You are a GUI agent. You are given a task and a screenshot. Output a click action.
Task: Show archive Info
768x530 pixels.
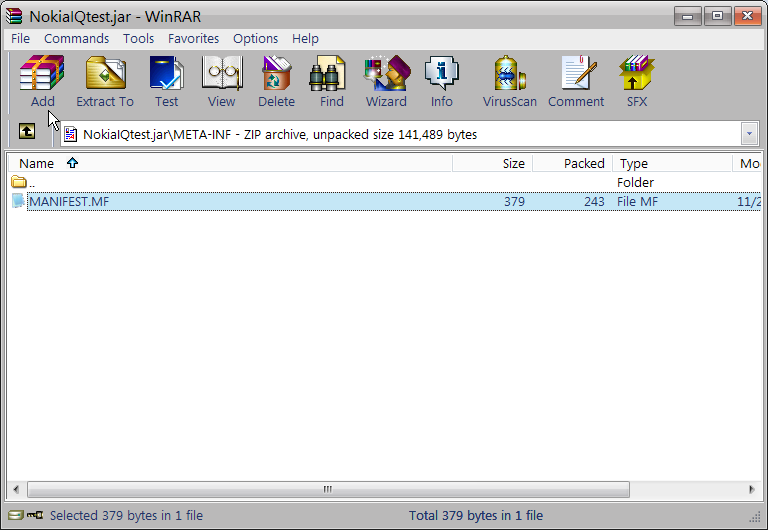(441, 81)
